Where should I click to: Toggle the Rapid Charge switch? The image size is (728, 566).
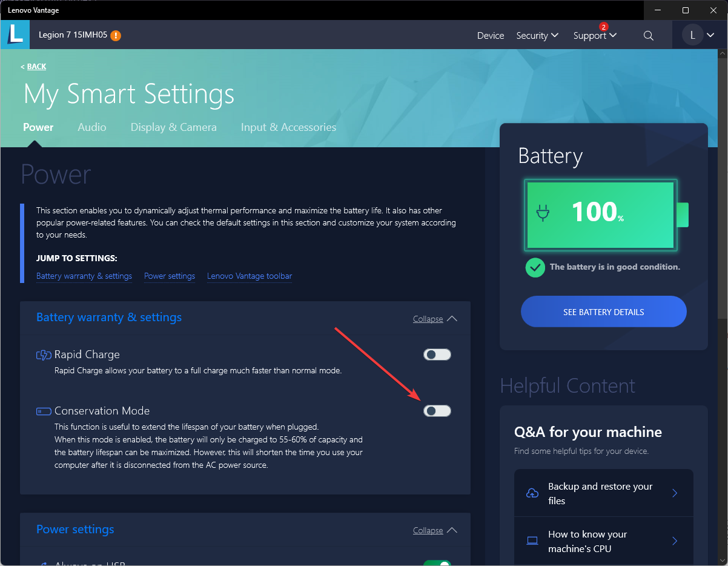coord(437,355)
